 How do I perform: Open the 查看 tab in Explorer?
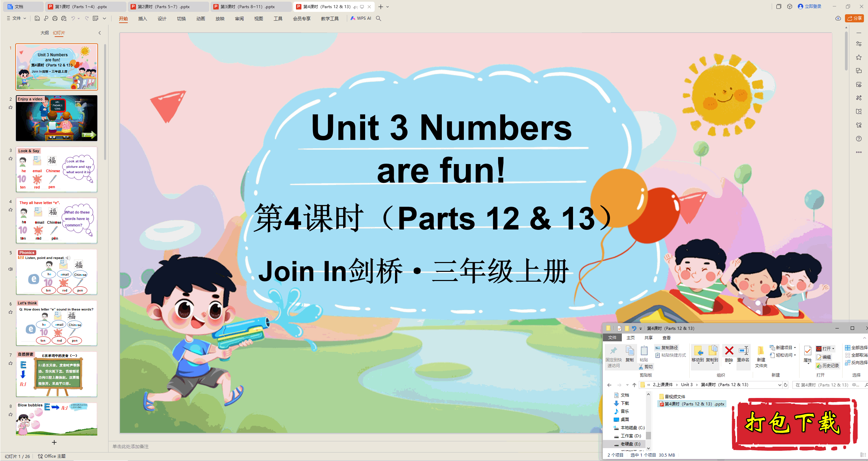[x=666, y=338]
